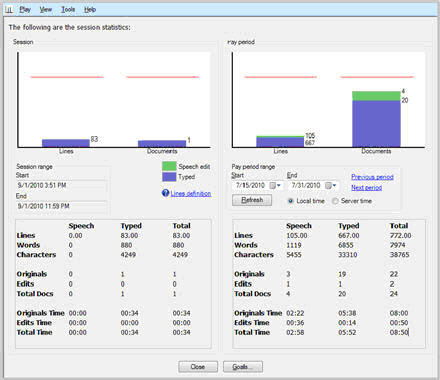The image size is (440, 380).
Task: Go to Next period
Action: point(366,188)
